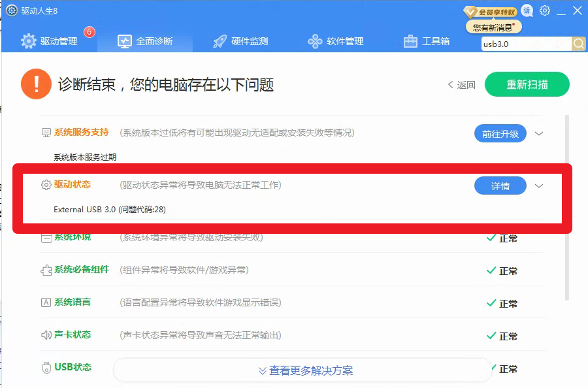Click the 声卡状态 speaker icon
588x388 pixels.
click(x=46, y=335)
